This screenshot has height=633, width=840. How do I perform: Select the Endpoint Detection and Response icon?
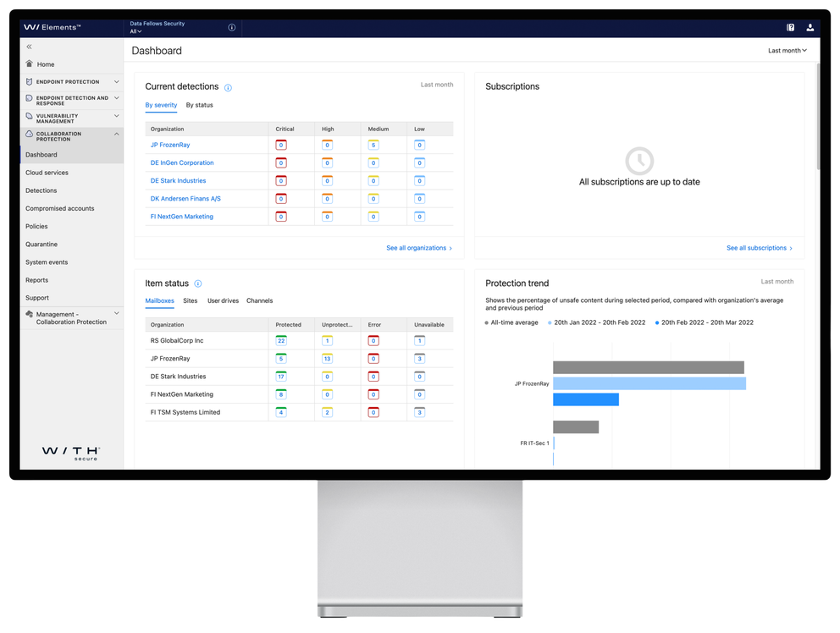[28, 98]
